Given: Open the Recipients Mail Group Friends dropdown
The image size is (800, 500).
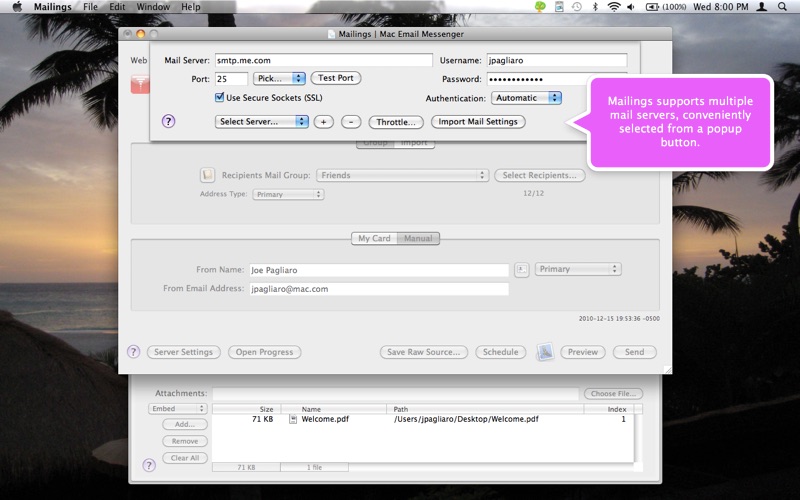Looking at the screenshot, I should 403,175.
